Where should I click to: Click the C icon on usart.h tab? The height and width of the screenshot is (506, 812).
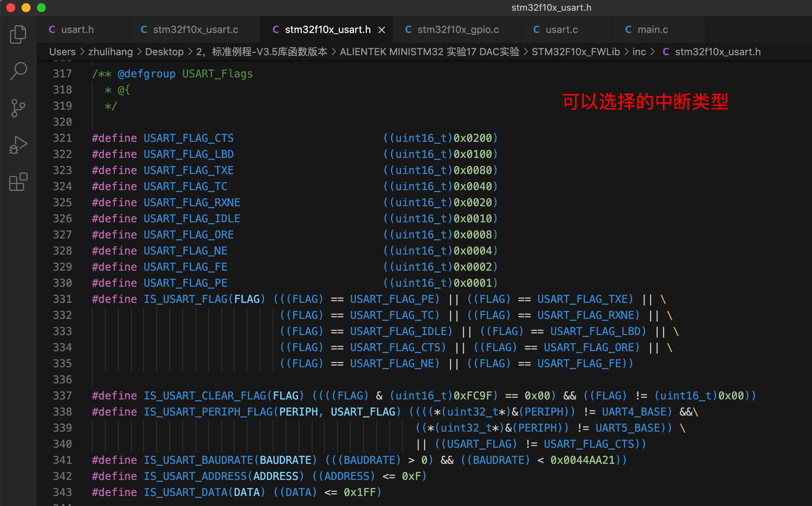click(52, 30)
